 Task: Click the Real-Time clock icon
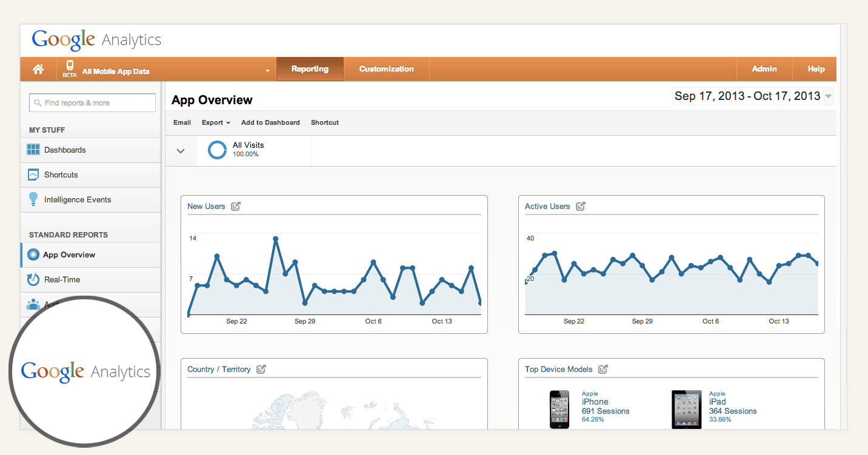point(33,280)
